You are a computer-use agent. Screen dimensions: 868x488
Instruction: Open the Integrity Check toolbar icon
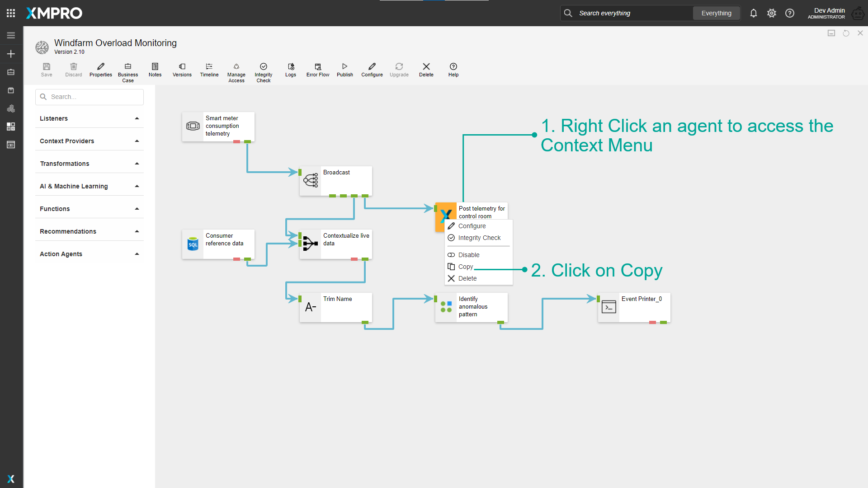(x=263, y=70)
